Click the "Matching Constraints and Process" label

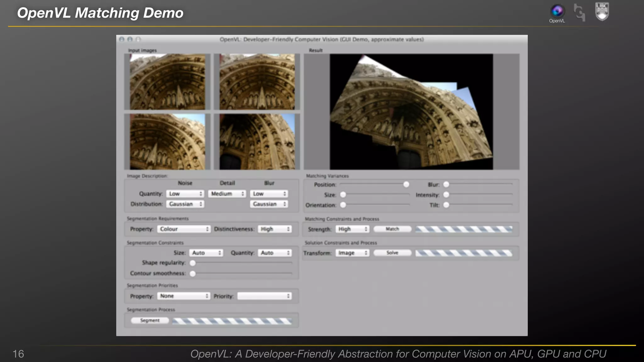click(x=342, y=219)
